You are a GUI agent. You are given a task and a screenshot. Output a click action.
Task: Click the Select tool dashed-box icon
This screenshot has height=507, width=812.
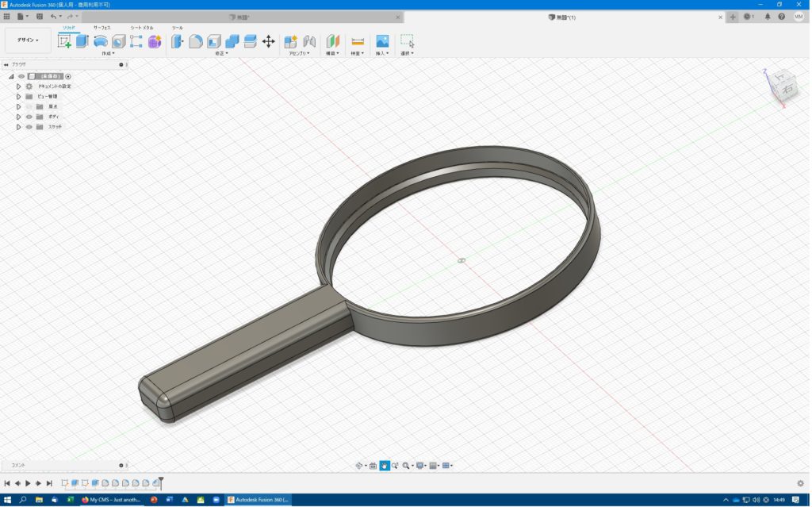[x=407, y=41]
